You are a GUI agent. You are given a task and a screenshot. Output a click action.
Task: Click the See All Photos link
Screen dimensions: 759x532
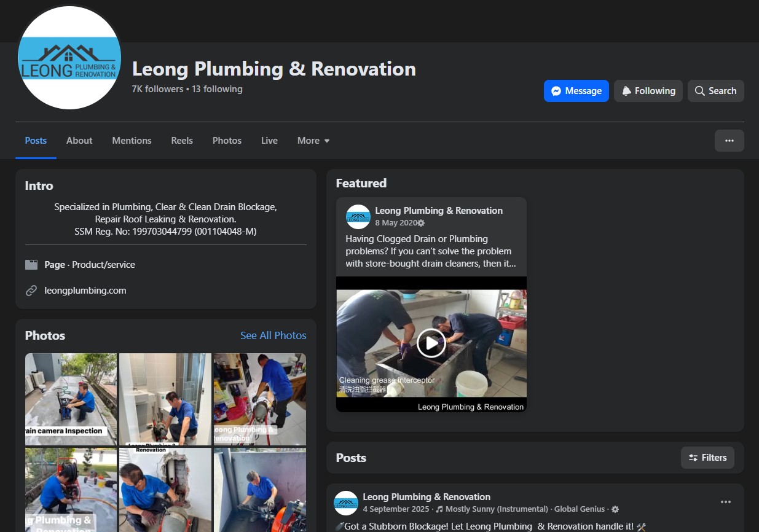(x=273, y=335)
